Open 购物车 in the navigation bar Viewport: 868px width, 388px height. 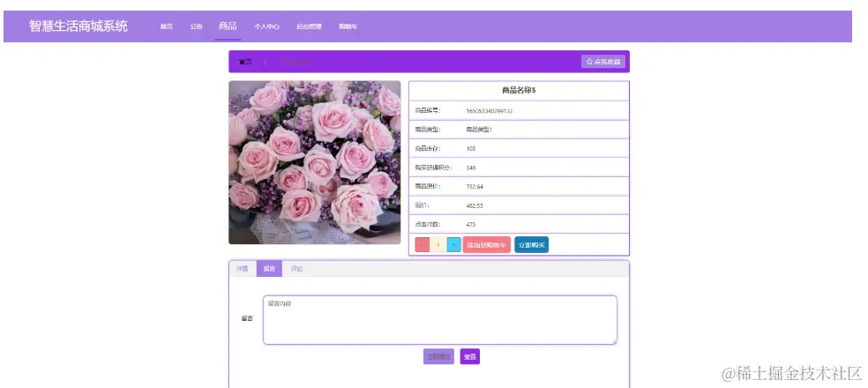click(348, 26)
